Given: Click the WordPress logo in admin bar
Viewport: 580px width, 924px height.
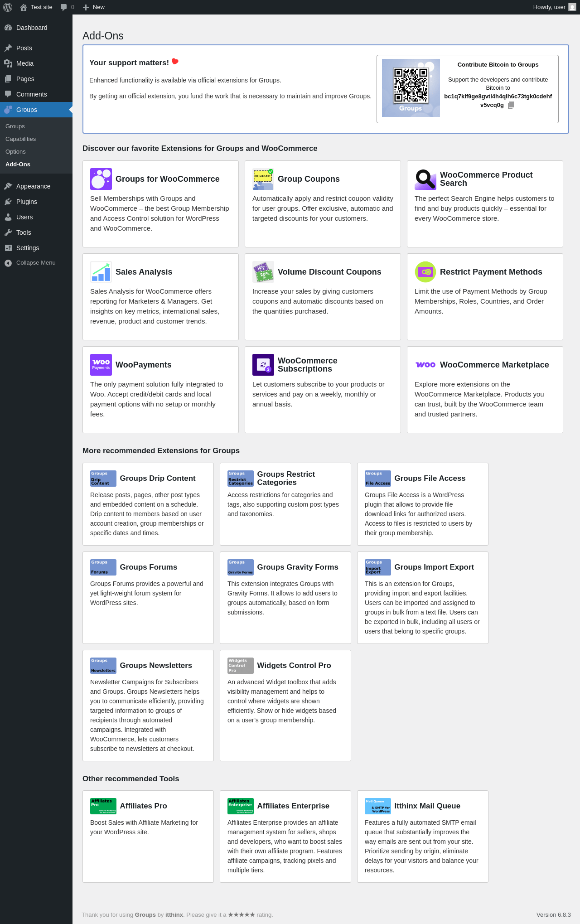Looking at the screenshot, I should 8,7.
